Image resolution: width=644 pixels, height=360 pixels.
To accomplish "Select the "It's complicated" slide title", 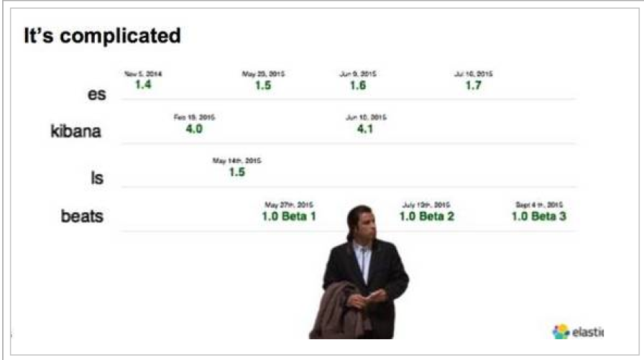I will point(102,35).
